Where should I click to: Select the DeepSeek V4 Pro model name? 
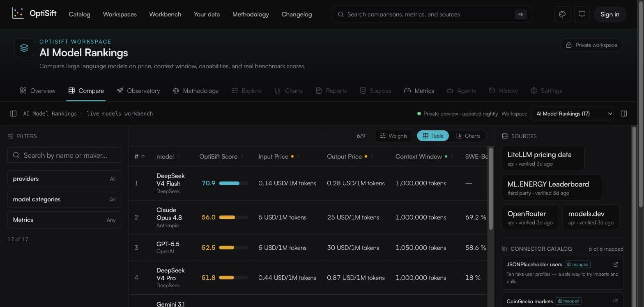tap(170, 274)
